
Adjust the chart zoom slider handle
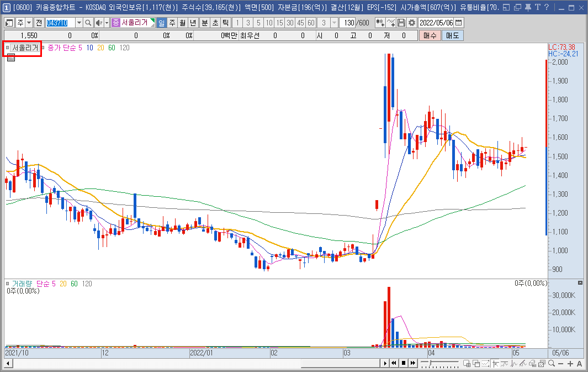[431, 363]
